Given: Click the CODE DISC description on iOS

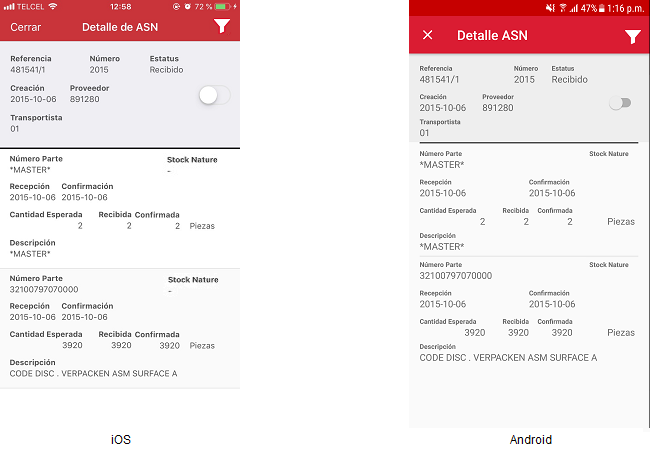Looking at the screenshot, I should pos(93,374).
